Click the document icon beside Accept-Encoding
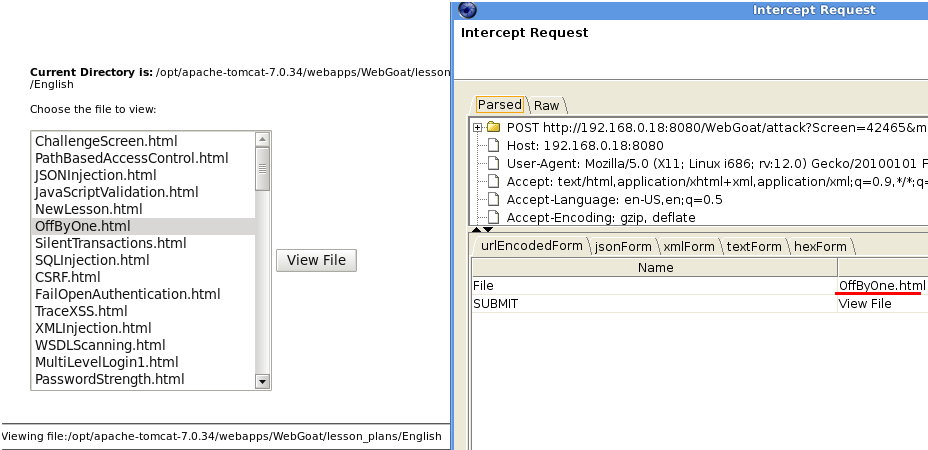Screen dimensions: 928x450 pyautogui.click(x=493, y=217)
